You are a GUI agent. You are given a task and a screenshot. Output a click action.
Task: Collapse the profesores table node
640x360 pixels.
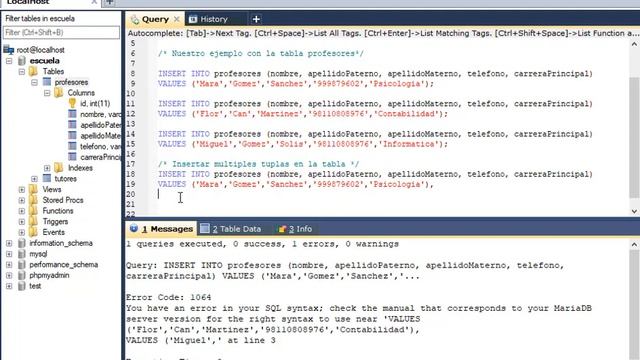[x=34, y=82]
